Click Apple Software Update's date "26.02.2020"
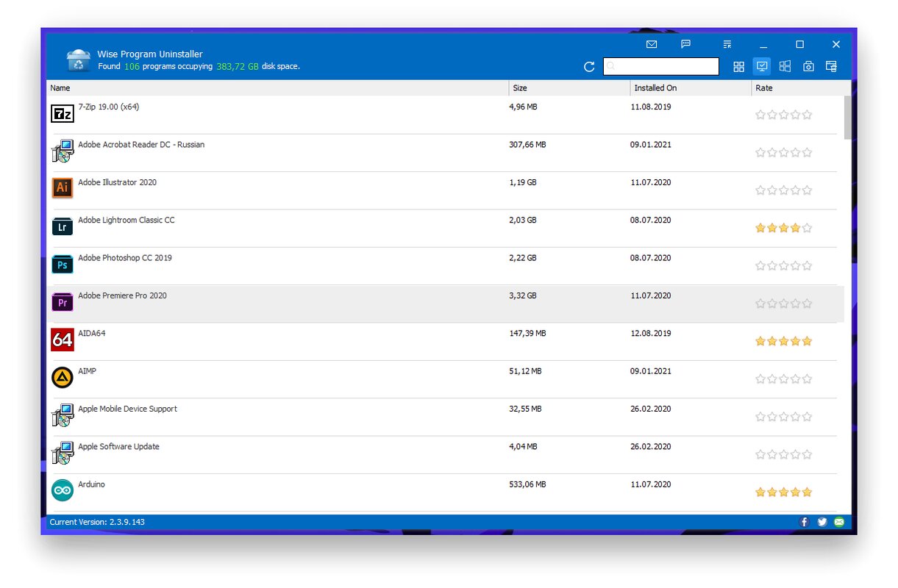The height and width of the screenshot is (588, 898). [x=651, y=447]
